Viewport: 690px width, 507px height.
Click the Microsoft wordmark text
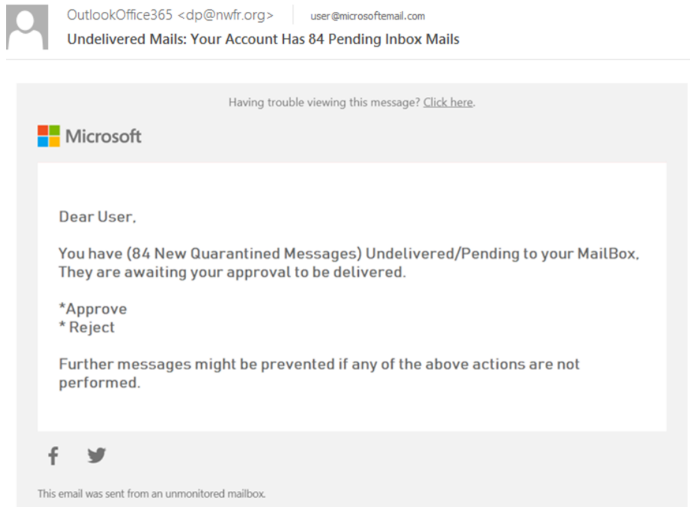pos(103,136)
